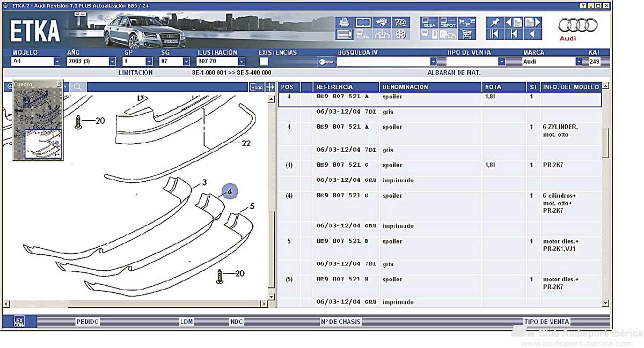The height and width of the screenshot is (348, 644).
Task: Click the double shopping carts icon
Action: [x=466, y=23]
